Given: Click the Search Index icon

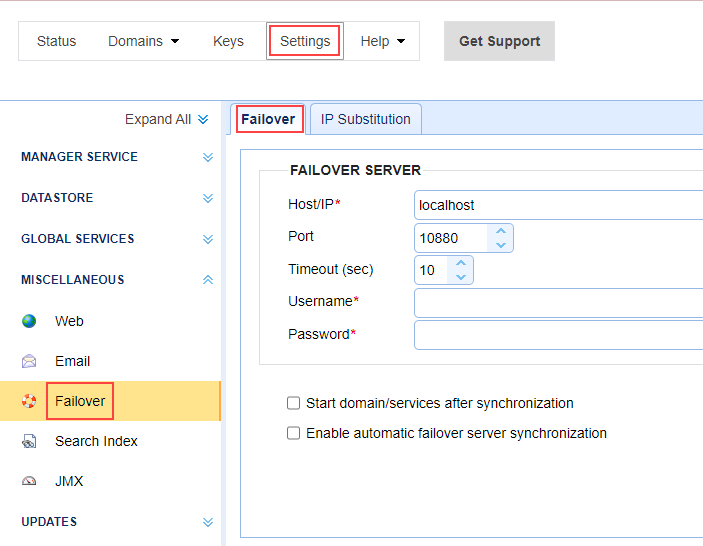Looking at the screenshot, I should pos(29,441).
